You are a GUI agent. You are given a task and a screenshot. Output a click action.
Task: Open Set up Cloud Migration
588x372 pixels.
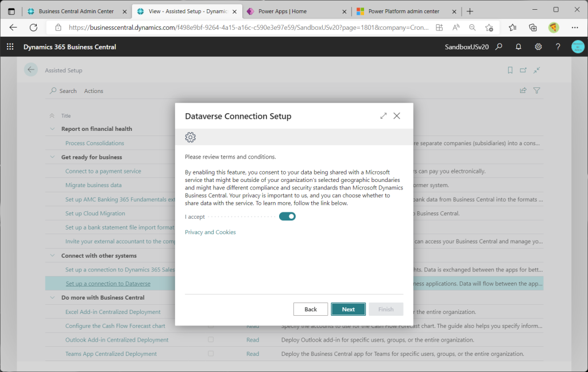pyautogui.click(x=95, y=214)
